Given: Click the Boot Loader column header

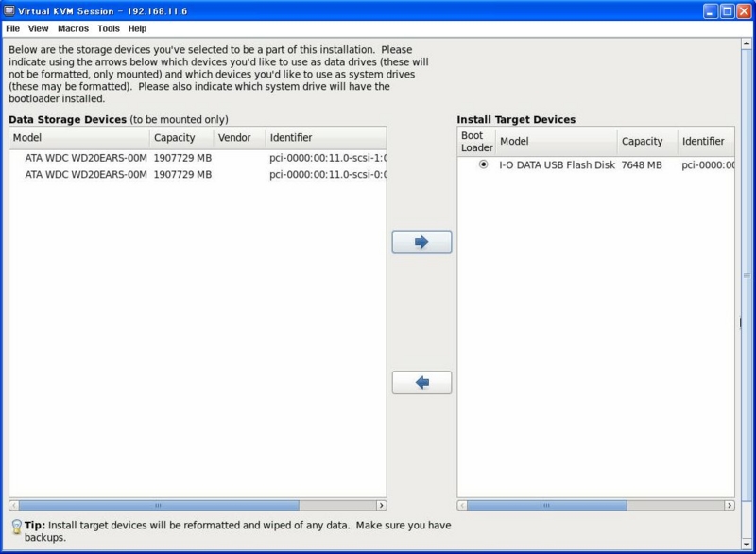Looking at the screenshot, I should click(477, 141).
